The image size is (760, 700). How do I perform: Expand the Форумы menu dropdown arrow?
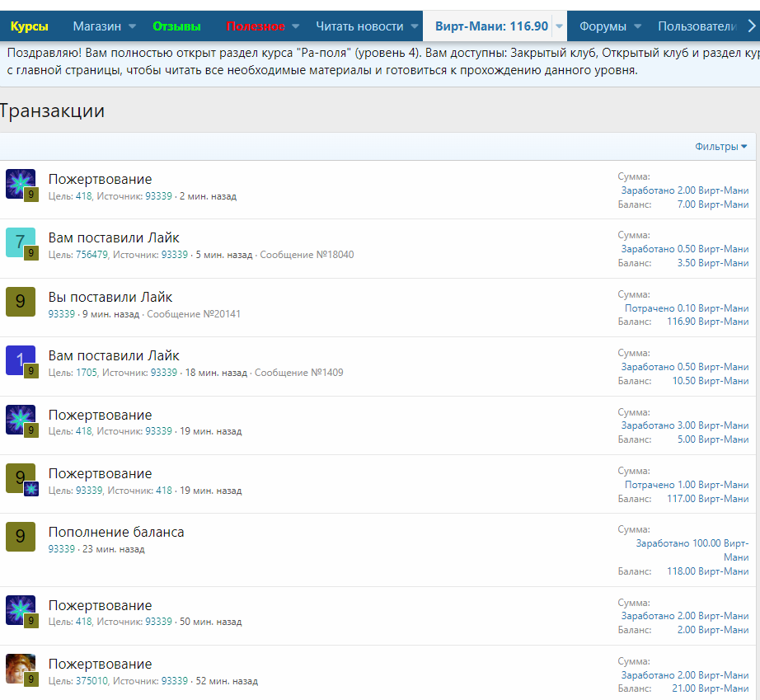click(638, 26)
